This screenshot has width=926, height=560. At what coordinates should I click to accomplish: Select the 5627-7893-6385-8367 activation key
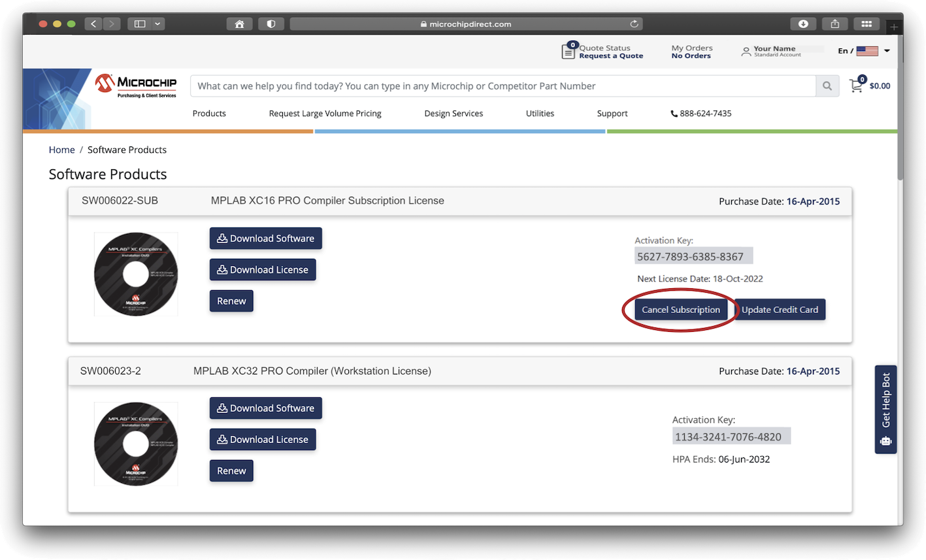point(694,256)
